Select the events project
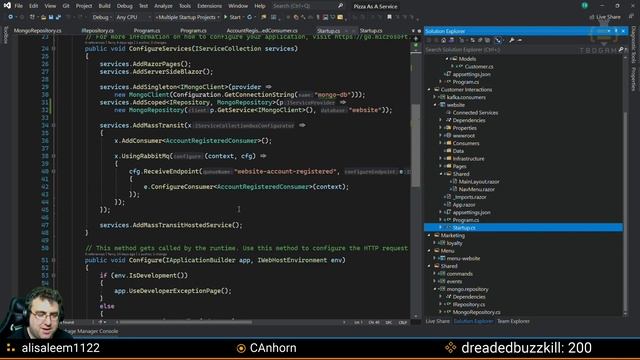The width and height of the screenshot is (640, 360). pyautogui.click(x=454, y=282)
